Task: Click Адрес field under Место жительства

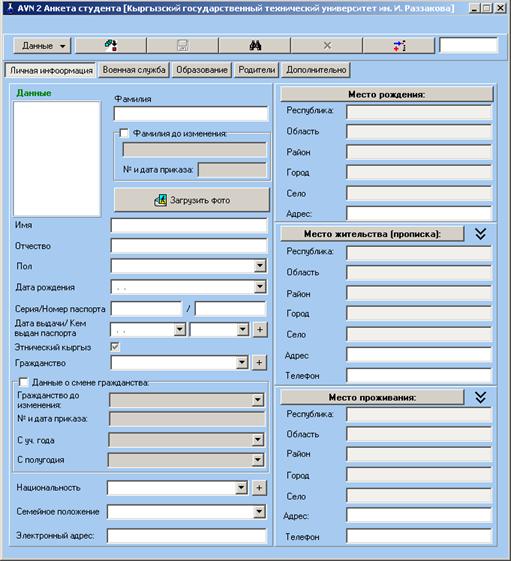Action: [x=419, y=355]
